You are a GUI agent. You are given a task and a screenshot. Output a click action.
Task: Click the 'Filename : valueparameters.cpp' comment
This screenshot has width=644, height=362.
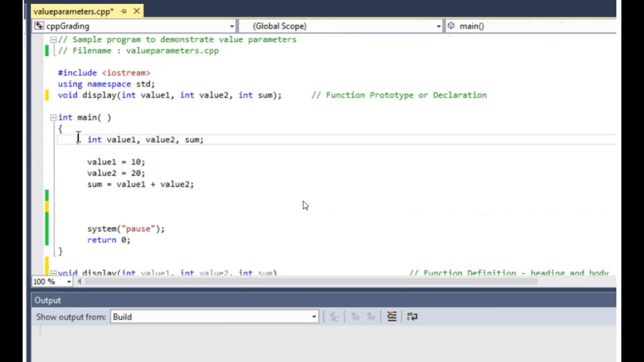click(138, 50)
